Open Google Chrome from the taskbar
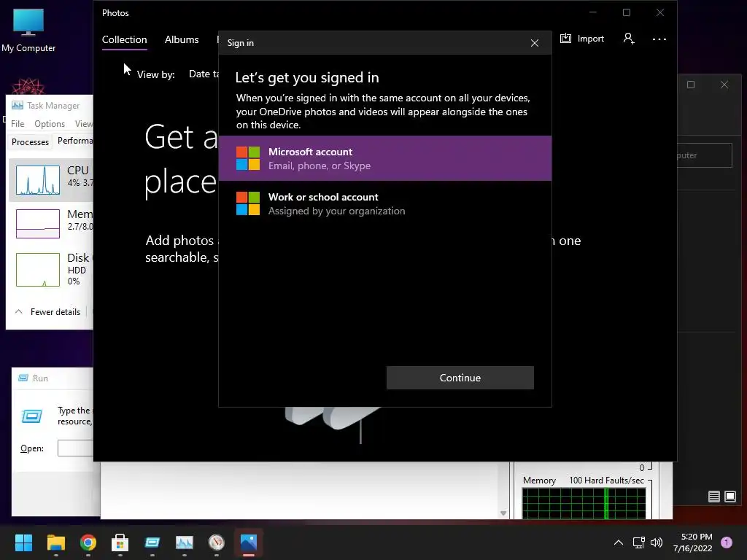This screenshot has width=747, height=560. click(88, 542)
